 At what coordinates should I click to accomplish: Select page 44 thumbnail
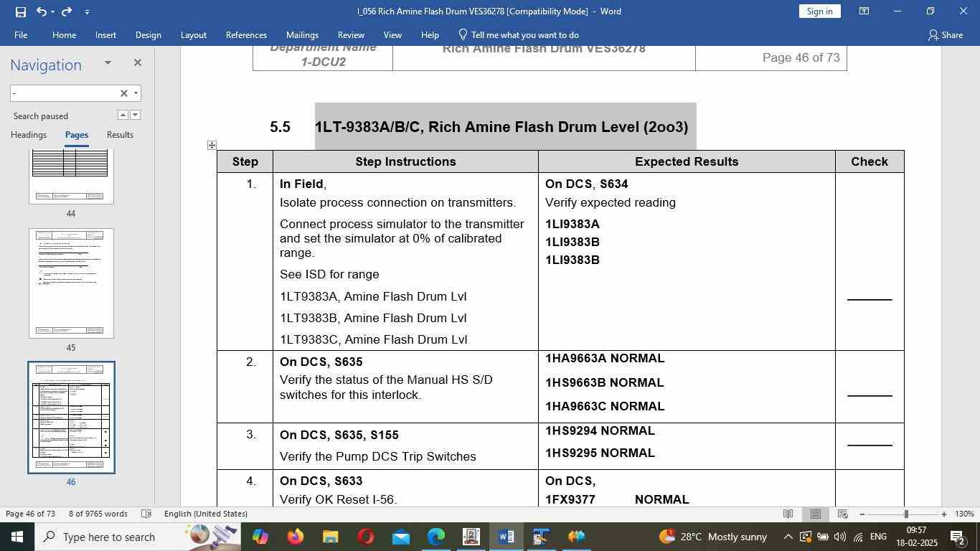tap(71, 176)
